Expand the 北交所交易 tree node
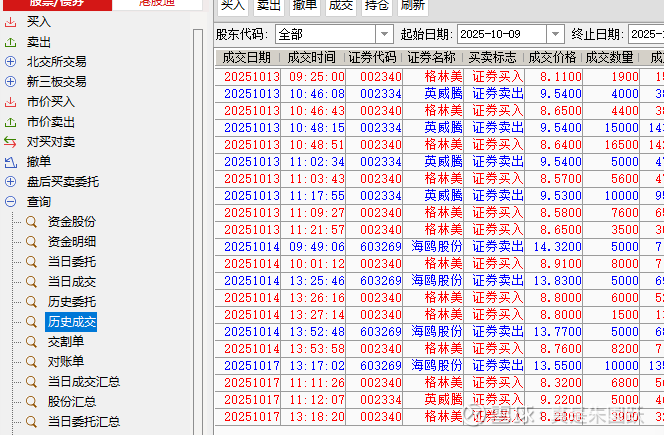 10,62
